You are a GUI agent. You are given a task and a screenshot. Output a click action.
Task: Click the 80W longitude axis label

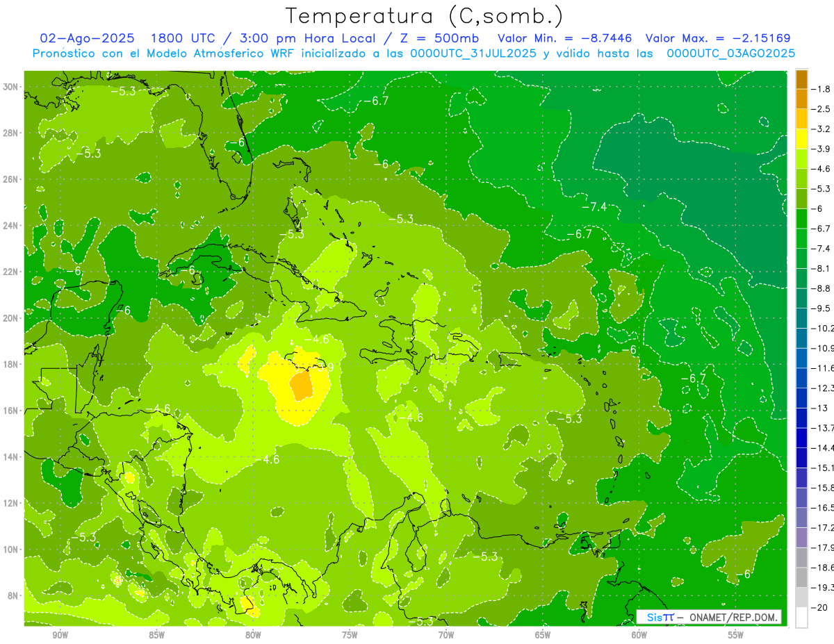(x=253, y=635)
